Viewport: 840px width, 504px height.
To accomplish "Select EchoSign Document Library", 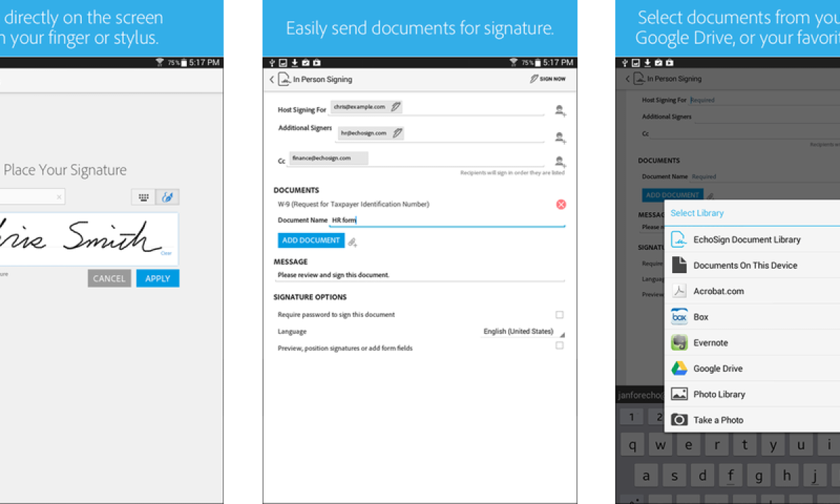I will tap(746, 239).
